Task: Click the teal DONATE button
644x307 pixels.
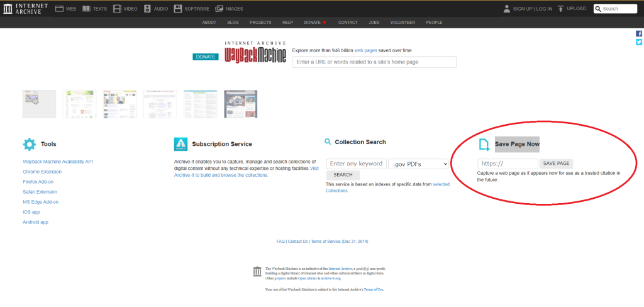Action: tap(206, 57)
